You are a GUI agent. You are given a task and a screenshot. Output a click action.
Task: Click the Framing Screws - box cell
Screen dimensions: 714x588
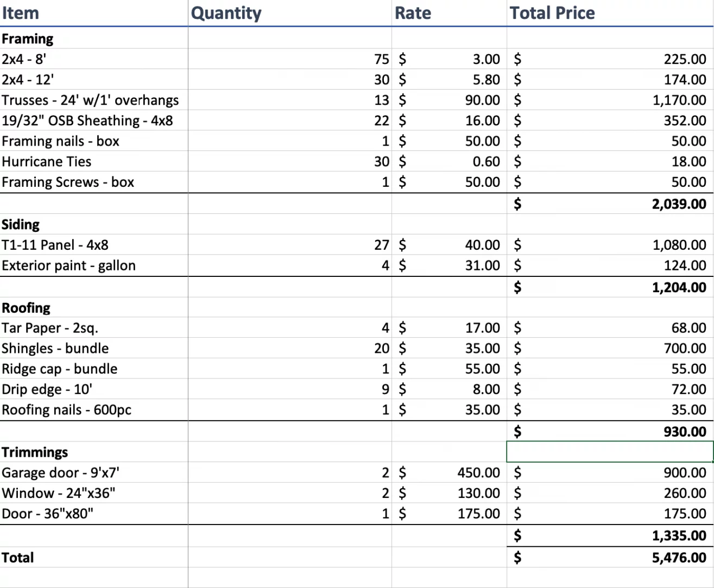(94, 182)
